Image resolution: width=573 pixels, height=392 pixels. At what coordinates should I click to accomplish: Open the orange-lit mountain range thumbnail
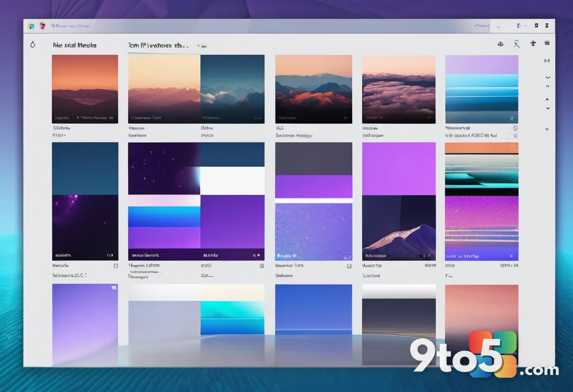click(313, 89)
